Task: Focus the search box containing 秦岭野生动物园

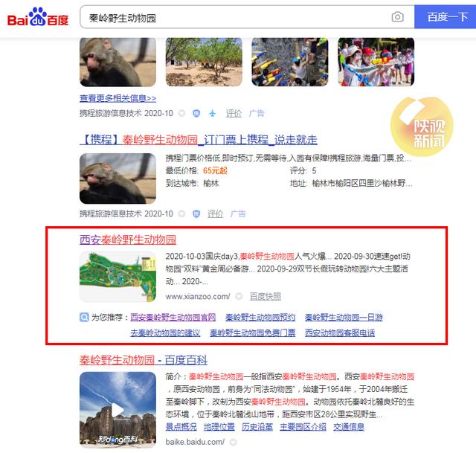Action: pos(234,17)
